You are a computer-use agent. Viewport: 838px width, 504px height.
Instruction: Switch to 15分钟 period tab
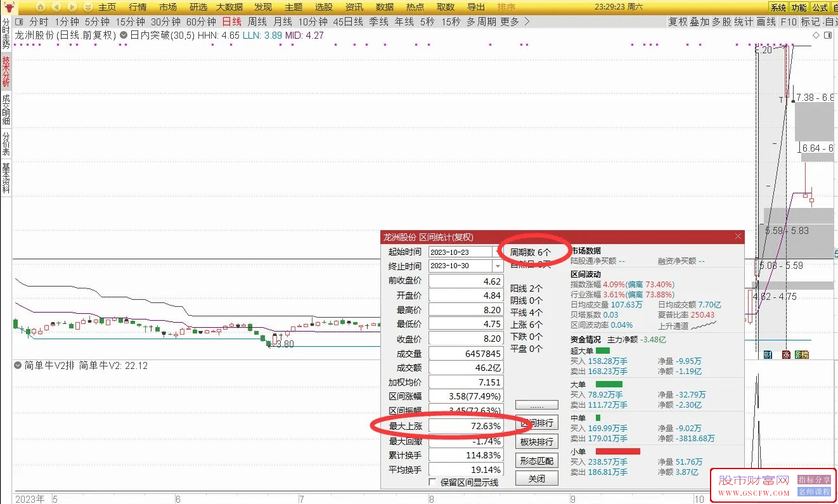130,22
